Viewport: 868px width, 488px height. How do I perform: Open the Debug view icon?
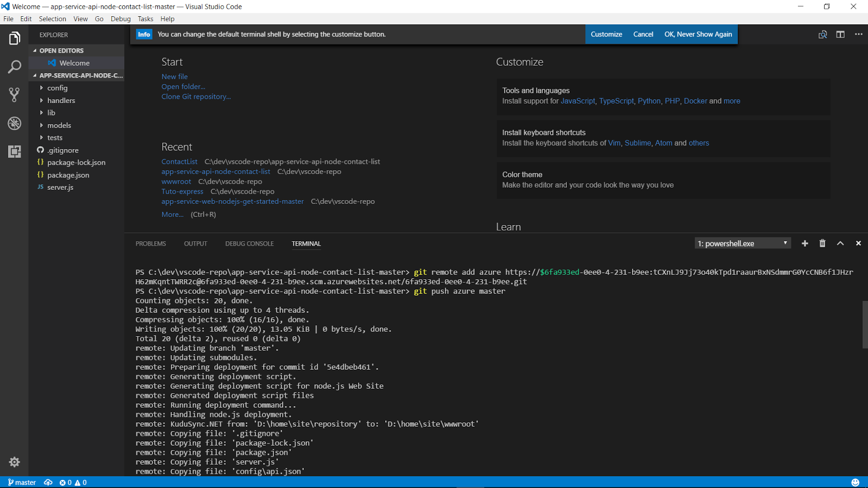pyautogui.click(x=15, y=123)
